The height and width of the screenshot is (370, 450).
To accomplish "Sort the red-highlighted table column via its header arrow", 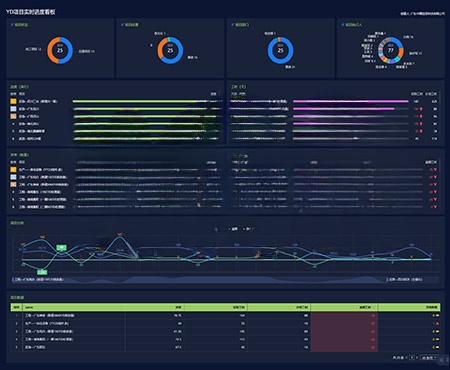I will [373, 307].
